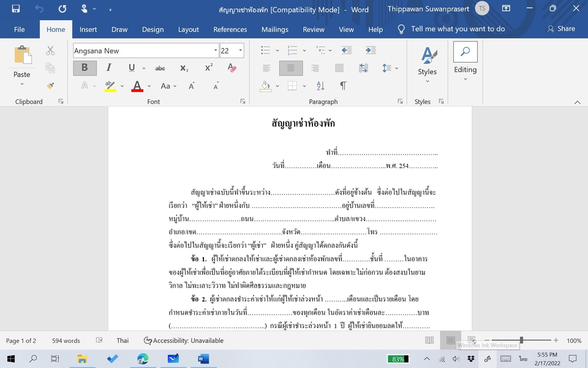Open Accessibility: Unavailable status item
Screen dimensions: 588x368
point(183,340)
